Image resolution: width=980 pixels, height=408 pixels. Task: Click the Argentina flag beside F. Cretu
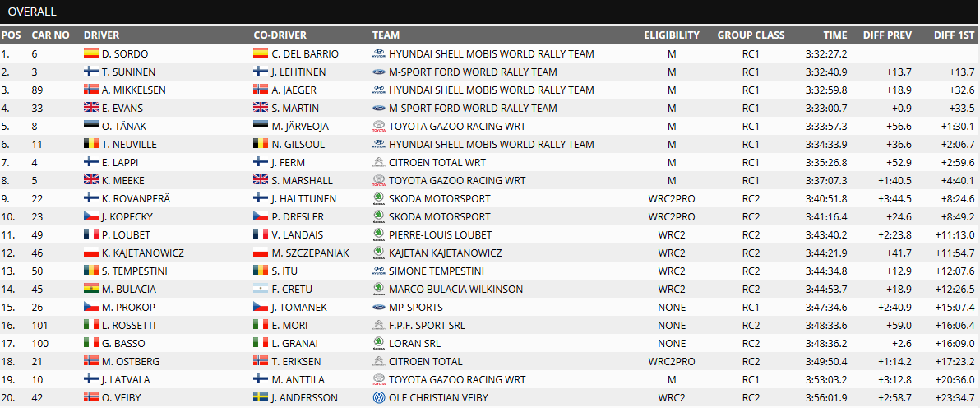261,290
